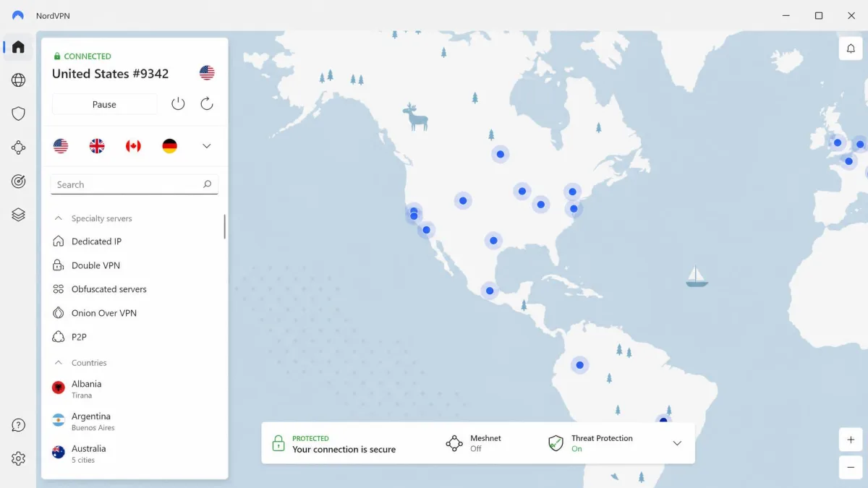Open the target Dark Web Monitor icon

click(x=18, y=181)
